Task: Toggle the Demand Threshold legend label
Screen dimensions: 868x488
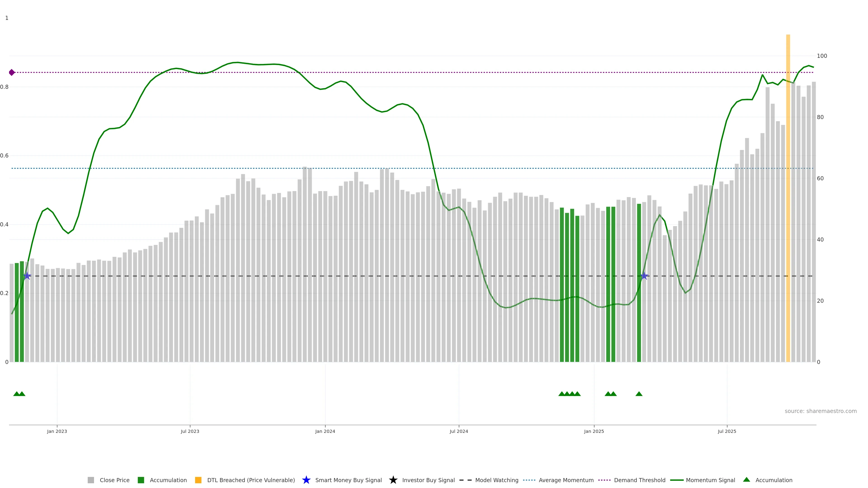Action: click(639, 480)
